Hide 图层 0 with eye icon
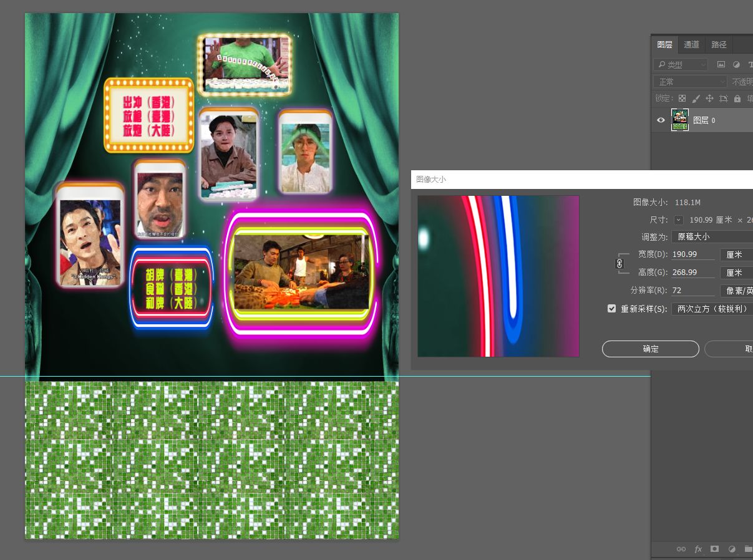The width and height of the screenshot is (753, 560). 661,120
